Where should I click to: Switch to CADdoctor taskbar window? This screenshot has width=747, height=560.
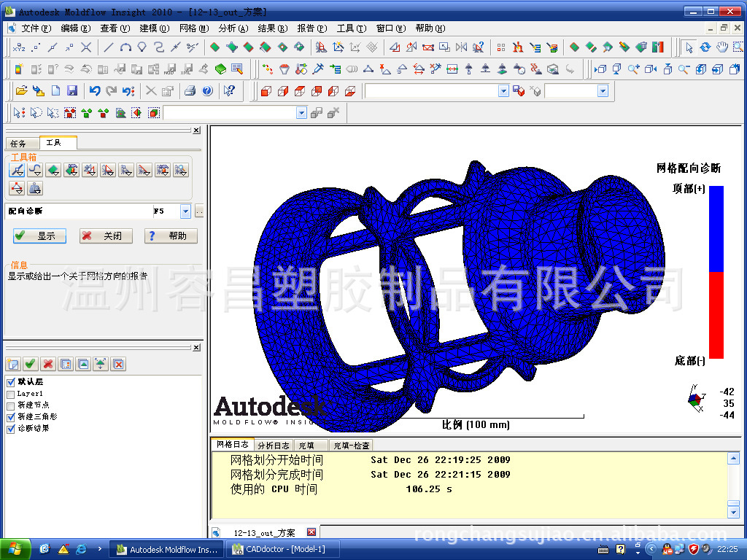click(282, 550)
